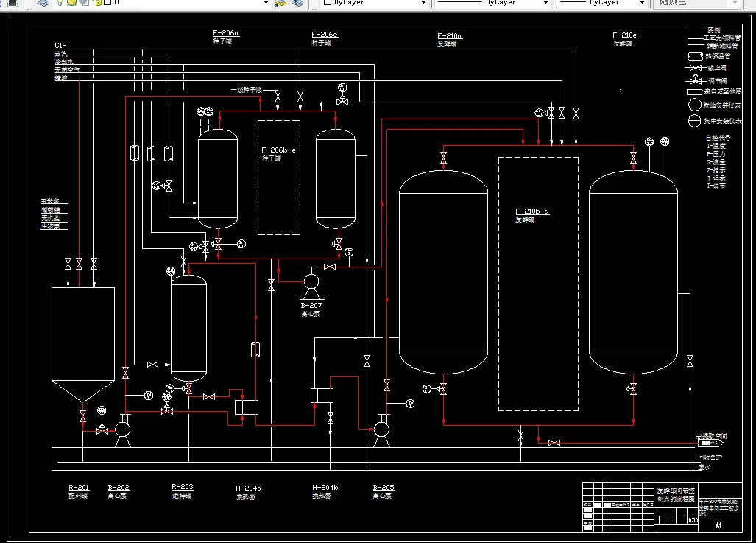The image size is (756, 543).
Task: Select the 来自或至他图 legend connector symbol
Action: point(695,91)
